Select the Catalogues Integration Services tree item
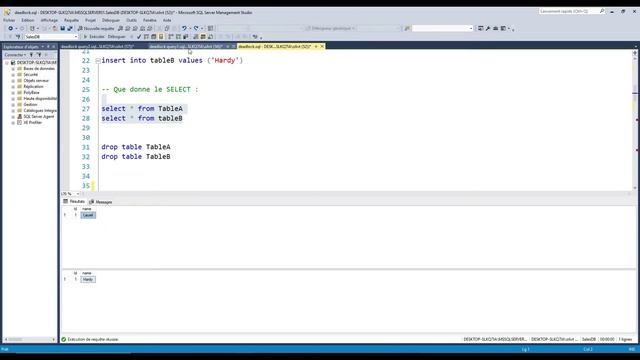Viewport: 640px width, 360px height. point(40,111)
